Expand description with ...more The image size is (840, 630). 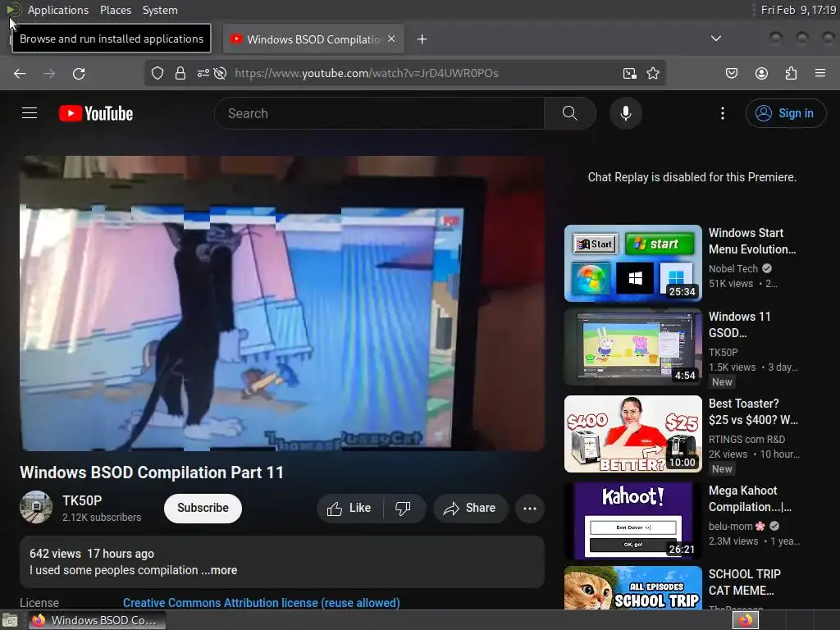219,570
